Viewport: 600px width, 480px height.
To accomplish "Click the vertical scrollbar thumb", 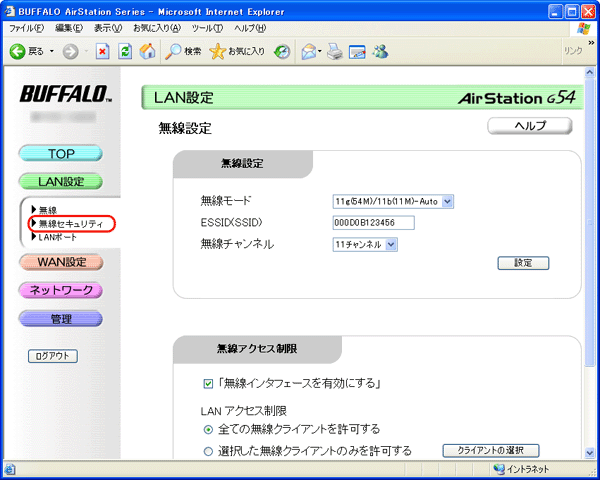I will (x=590, y=222).
